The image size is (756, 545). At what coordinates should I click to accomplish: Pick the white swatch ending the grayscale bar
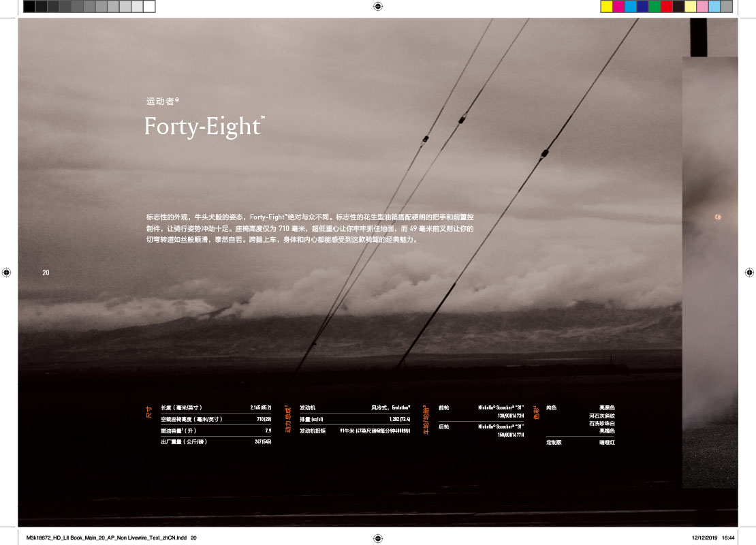[x=149, y=6]
